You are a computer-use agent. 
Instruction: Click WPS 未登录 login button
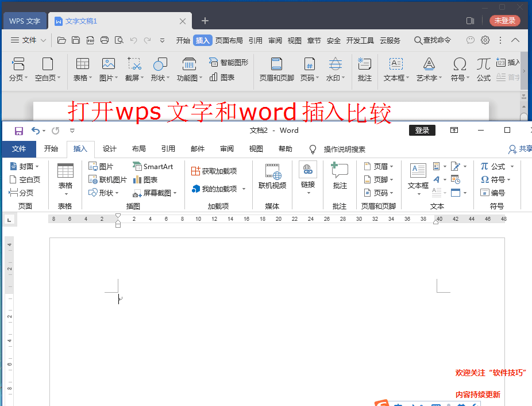[505, 21]
